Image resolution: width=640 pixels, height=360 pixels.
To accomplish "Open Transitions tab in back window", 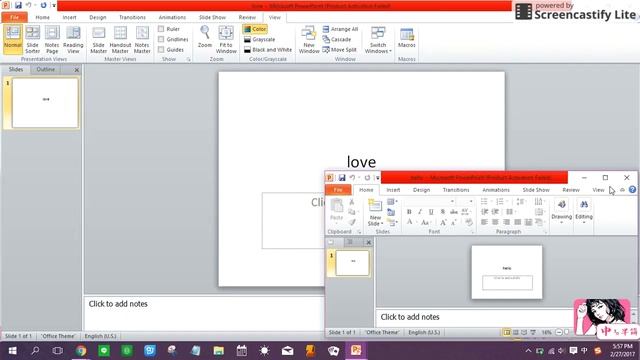I will pyautogui.click(x=132, y=17).
